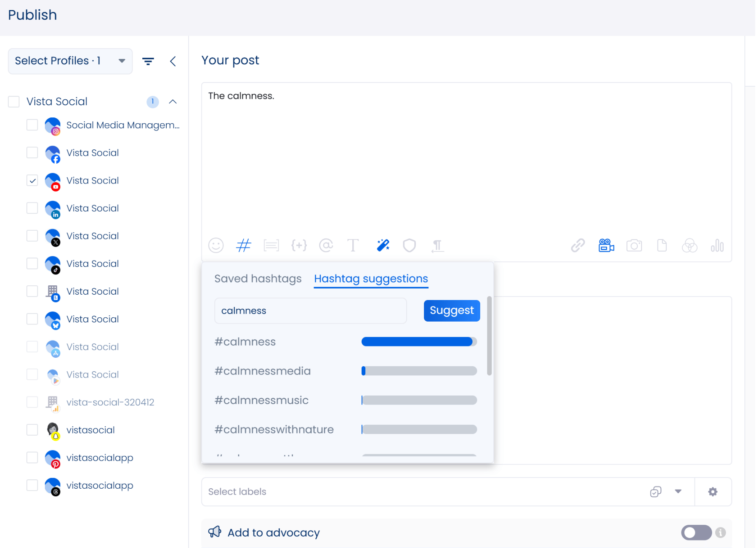Switch to the Saved hashtags tab
The image size is (756, 548).
(258, 279)
